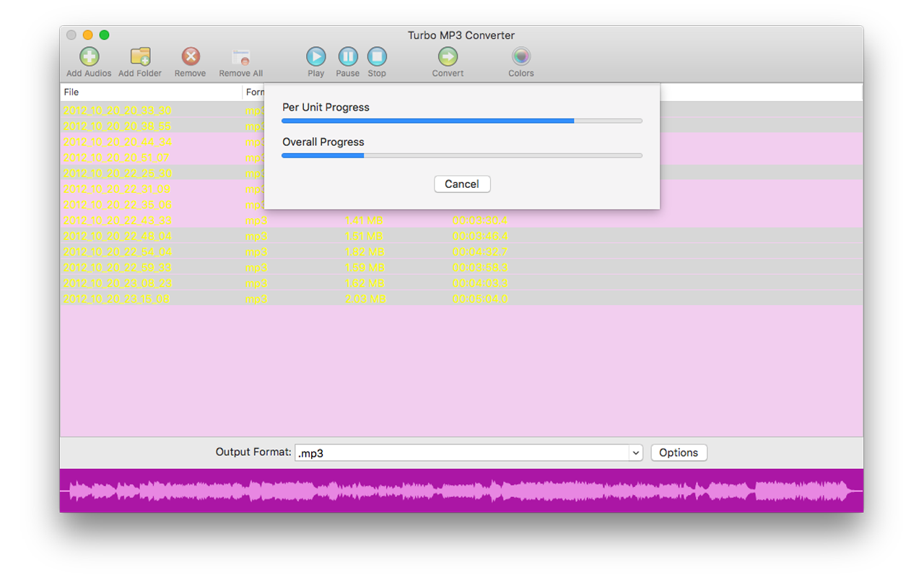Select file 2012_10_20_22_25_30
Image resolution: width=924 pixels, height=578 pixels.
pyautogui.click(x=118, y=173)
